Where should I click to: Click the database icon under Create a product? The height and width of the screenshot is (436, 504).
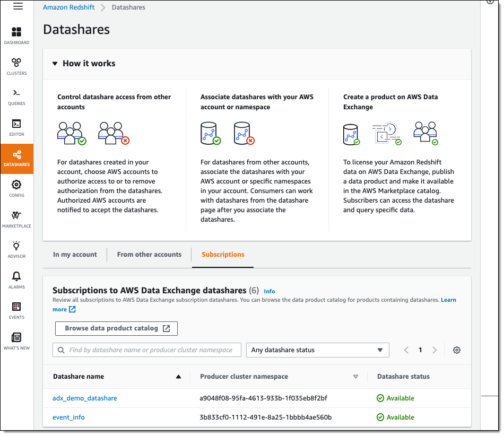point(351,135)
